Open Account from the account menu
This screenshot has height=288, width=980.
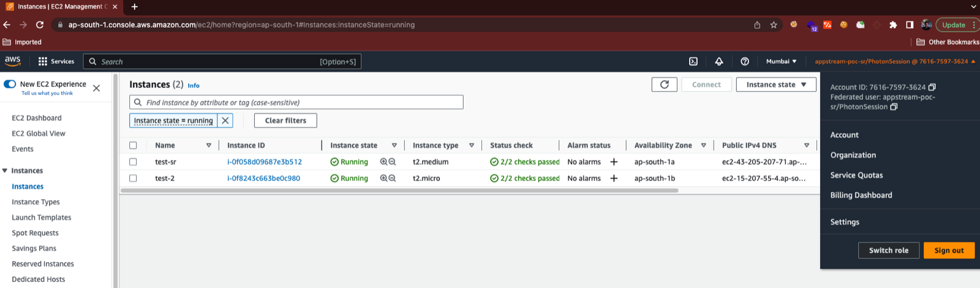[x=844, y=135]
